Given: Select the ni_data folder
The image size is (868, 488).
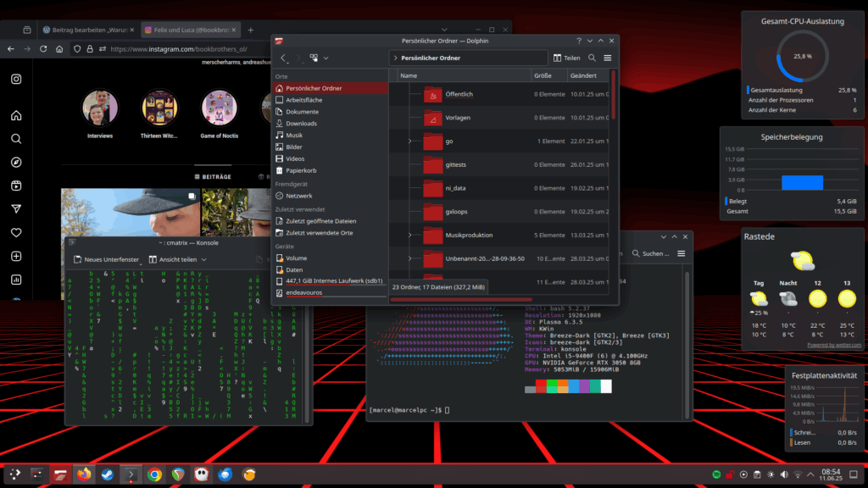Looking at the screenshot, I should (455, 188).
